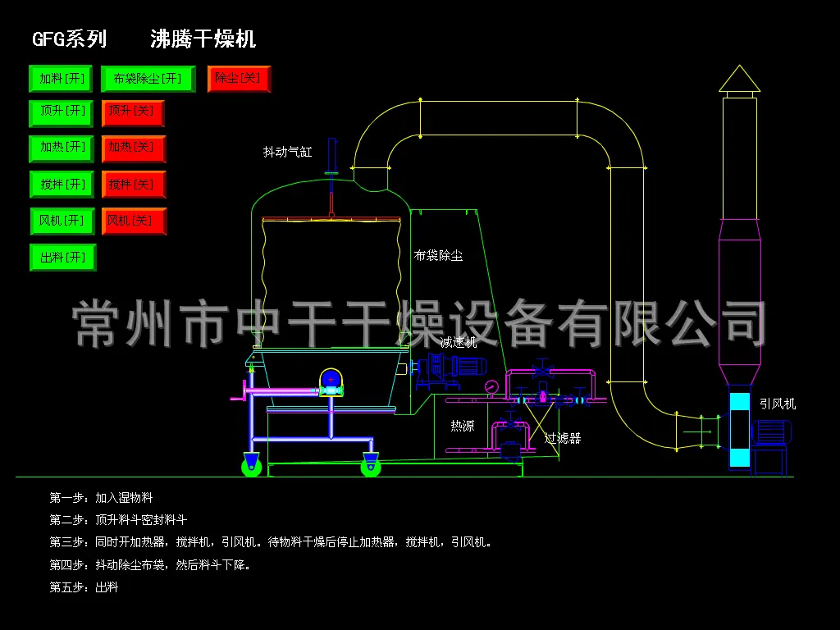
Task: Click the 过滤器 label
Action: point(563,438)
